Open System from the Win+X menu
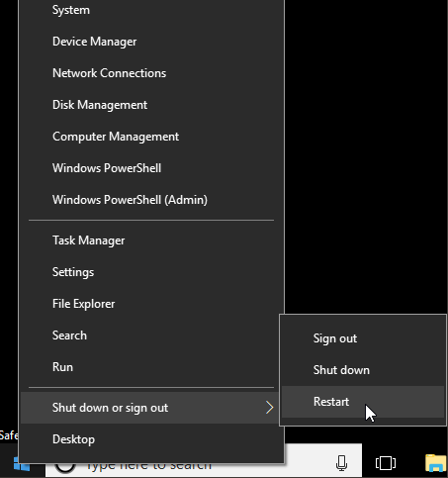The height and width of the screenshot is (478, 448). pos(151,10)
